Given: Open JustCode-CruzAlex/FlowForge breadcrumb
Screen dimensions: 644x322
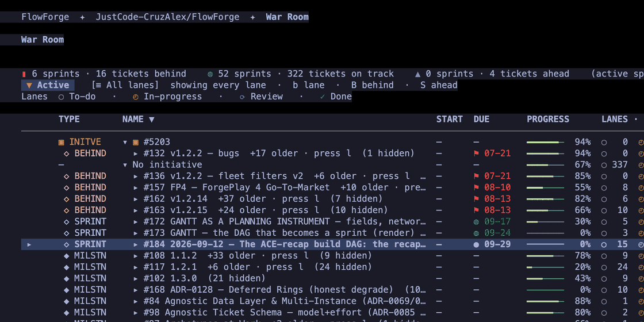Looking at the screenshot, I should click(x=167, y=17).
